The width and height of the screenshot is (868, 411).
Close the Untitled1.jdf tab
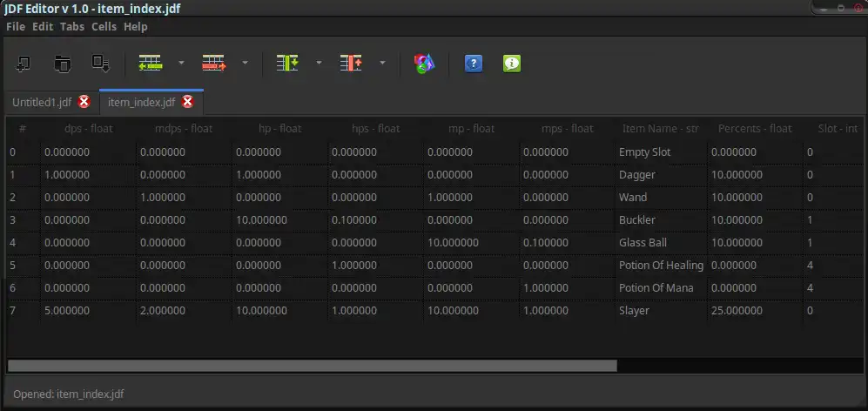(84, 102)
